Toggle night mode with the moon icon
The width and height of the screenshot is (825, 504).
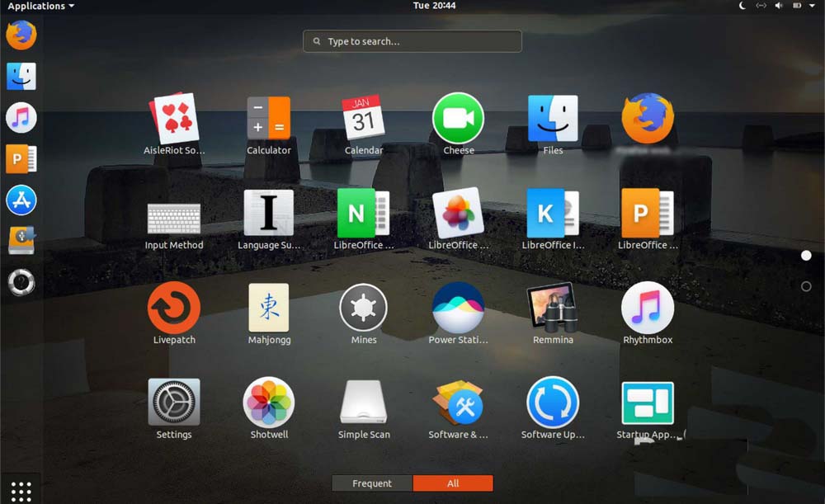pos(741,5)
